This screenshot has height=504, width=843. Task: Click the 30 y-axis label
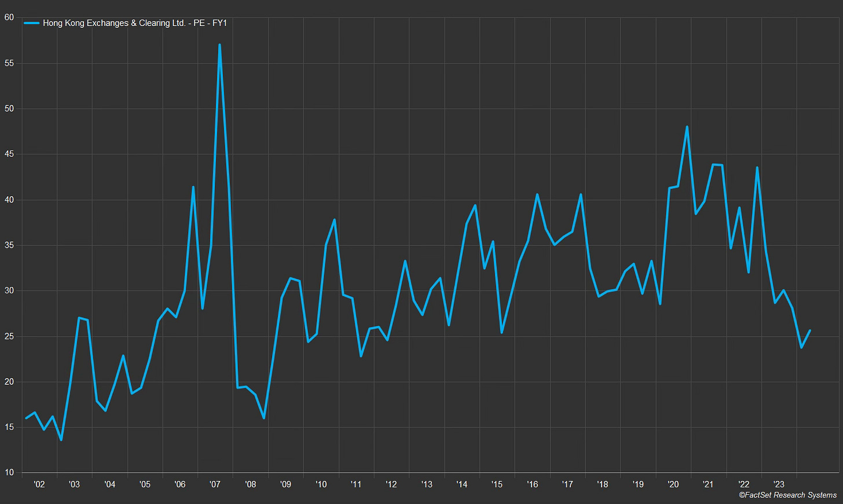point(9,291)
